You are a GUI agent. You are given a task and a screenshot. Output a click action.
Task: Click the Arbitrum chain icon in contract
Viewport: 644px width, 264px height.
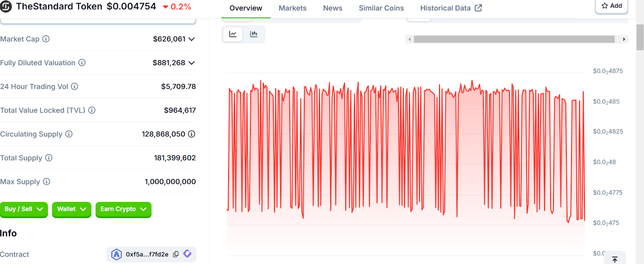tap(116, 254)
